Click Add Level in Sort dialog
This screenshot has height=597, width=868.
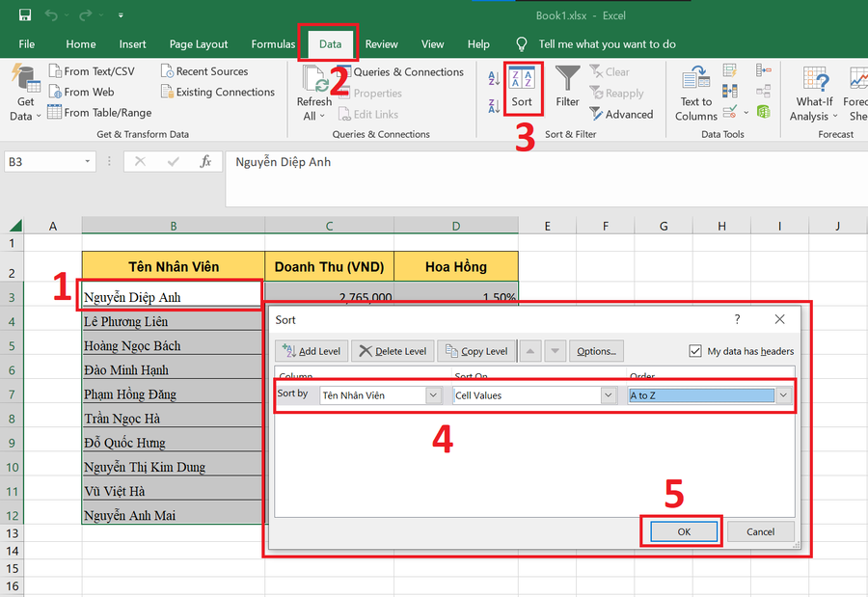pos(312,351)
